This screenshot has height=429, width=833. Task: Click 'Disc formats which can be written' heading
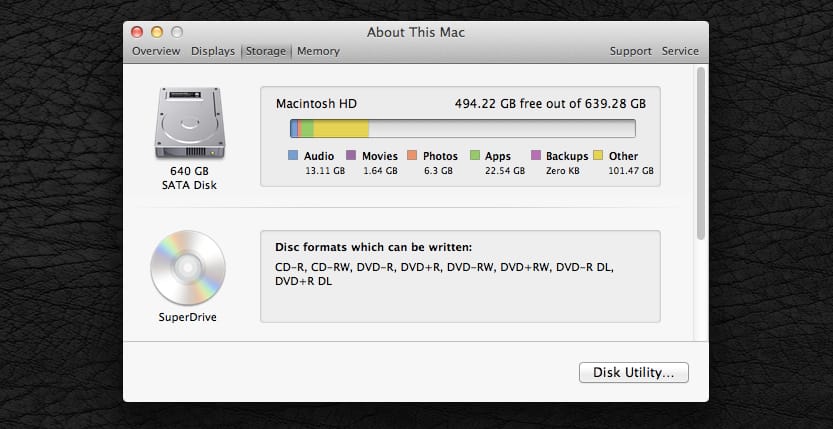tap(373, 247)
